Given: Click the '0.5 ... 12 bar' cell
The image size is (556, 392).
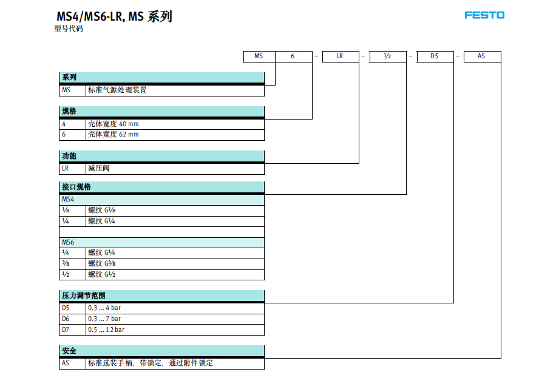Looking at the screenshot, I should 175,329.
